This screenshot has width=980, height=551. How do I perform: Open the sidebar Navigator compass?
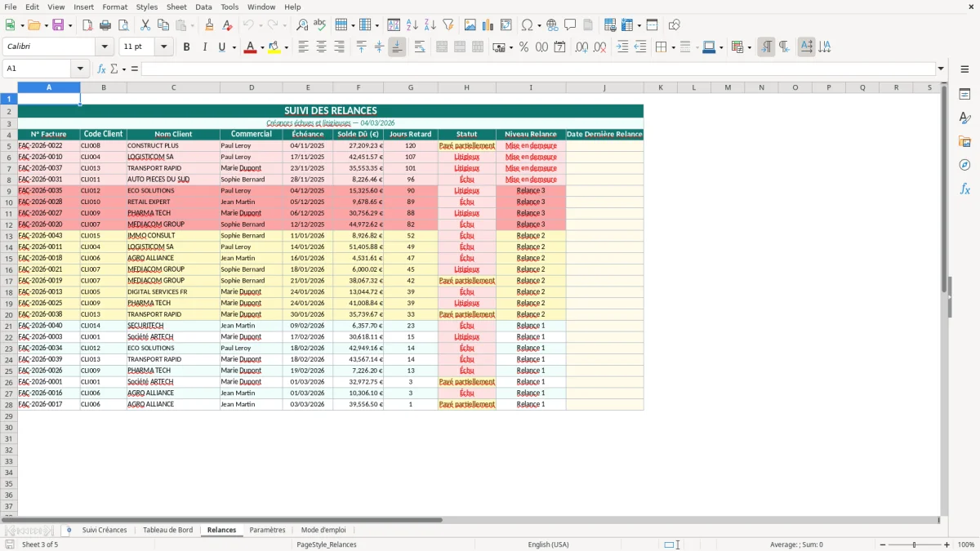click(964, 165)
